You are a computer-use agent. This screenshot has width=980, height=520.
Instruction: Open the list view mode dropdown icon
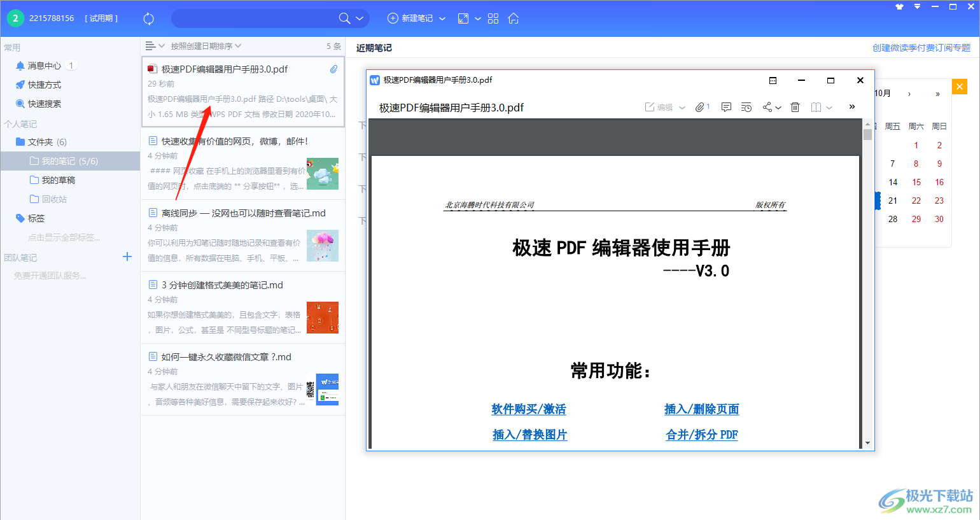pos(155,46)
